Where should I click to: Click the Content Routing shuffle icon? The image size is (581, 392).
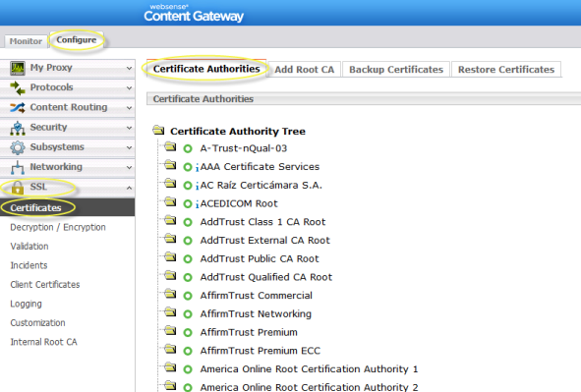click(x=18, y=108)
